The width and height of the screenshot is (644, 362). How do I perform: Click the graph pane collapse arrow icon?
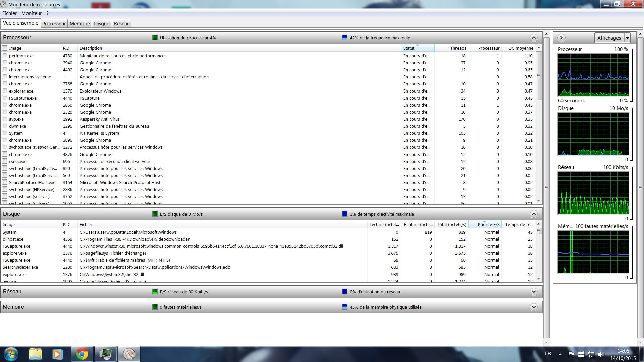tap(561, 38)
